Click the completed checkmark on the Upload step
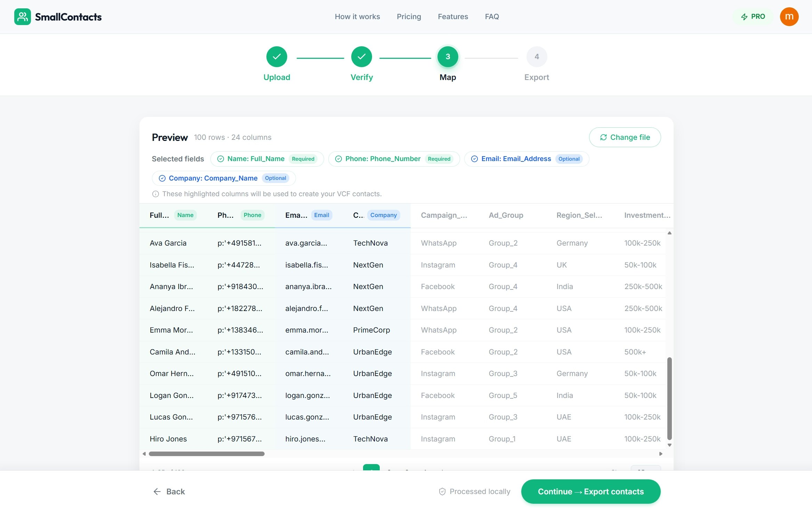Screen dimensions: 812x510 coord(276,56)
